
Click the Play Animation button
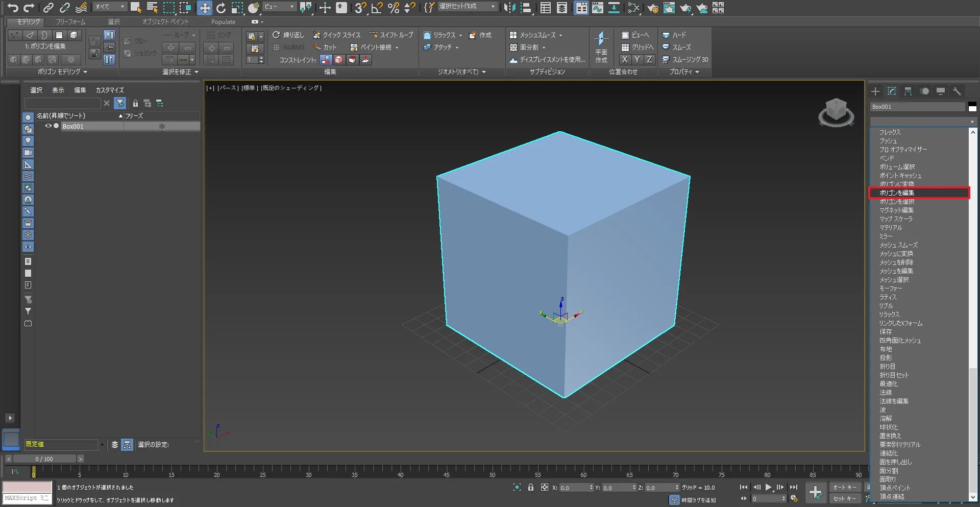(x=768, y=487)
